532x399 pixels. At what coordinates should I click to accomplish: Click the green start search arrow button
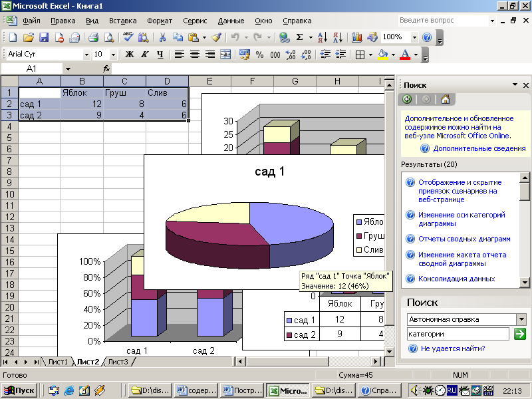click(x=520, y=334)
